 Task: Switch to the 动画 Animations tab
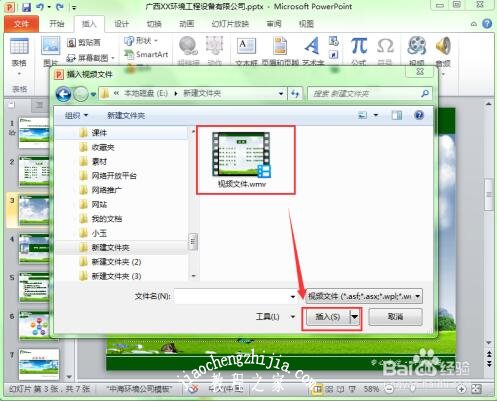coord(187,24)
